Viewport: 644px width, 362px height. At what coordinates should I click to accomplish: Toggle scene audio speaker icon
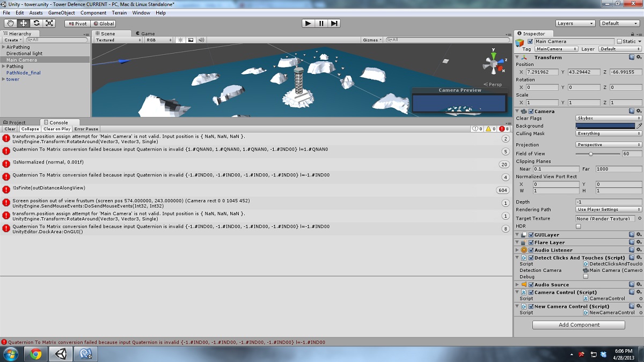(201, 40)
